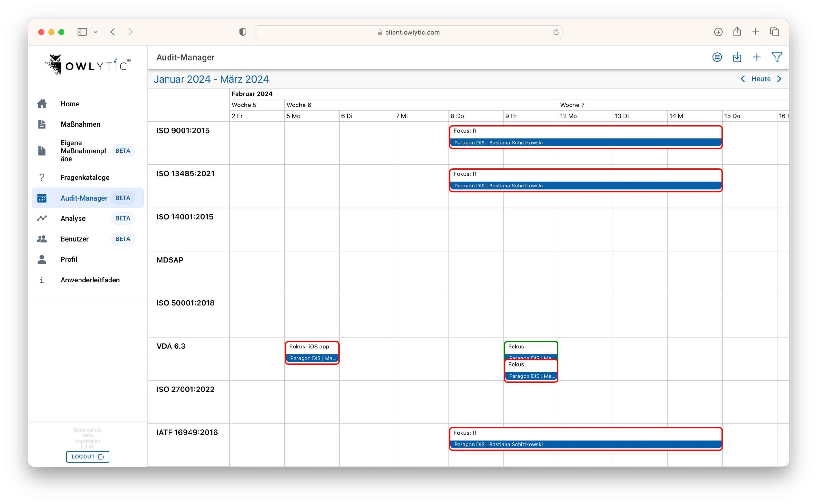Go to previous period with left chevron
This screenshot has height=504, width=817.
point(742,79)
